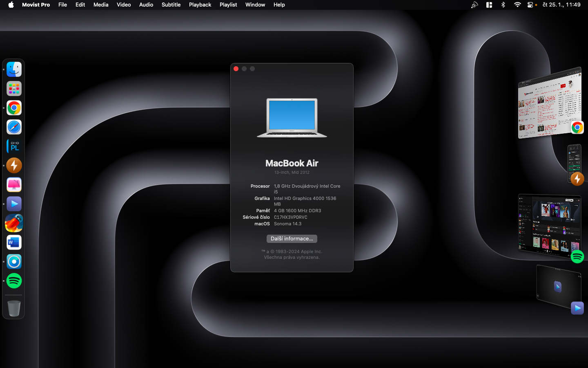Switch to the Movist Pro window thumbnail
Screen dimensions: 588x368
pos(559,287)
